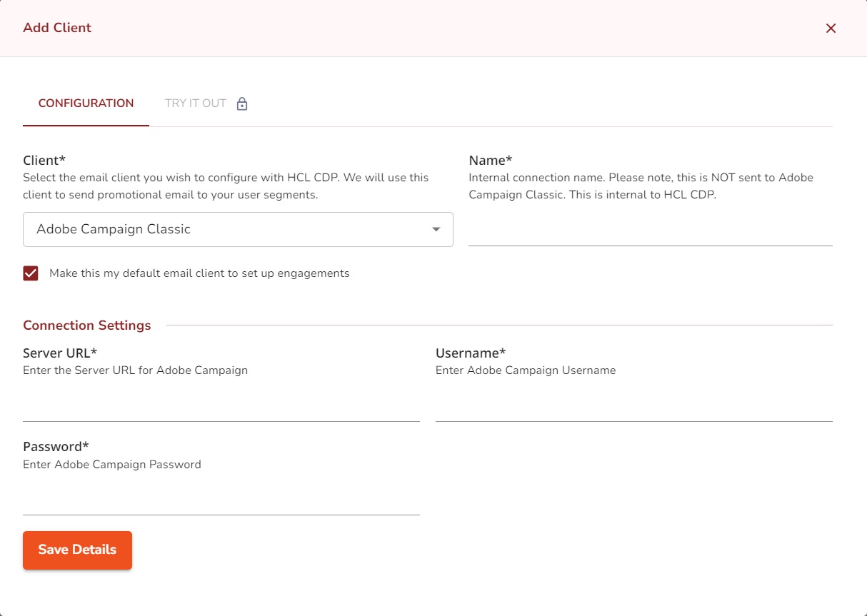Click the lock icon beside TRY IT OUT

(242, 104)
